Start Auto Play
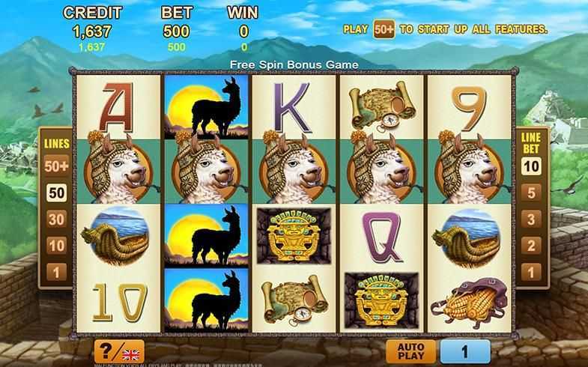The image size is (588, 367). [x=411, y=351]
